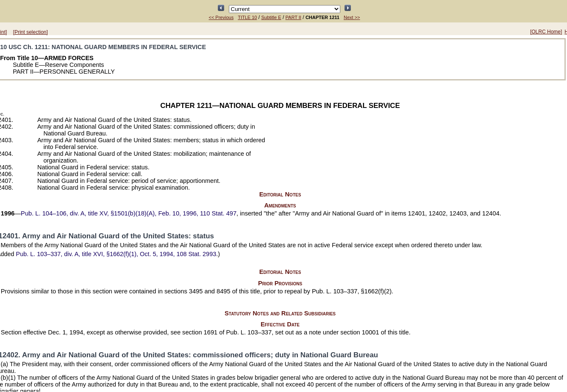Click the Prior Provisions subheading
This screenshot has height=392, width=567.
tap(280, 283)
